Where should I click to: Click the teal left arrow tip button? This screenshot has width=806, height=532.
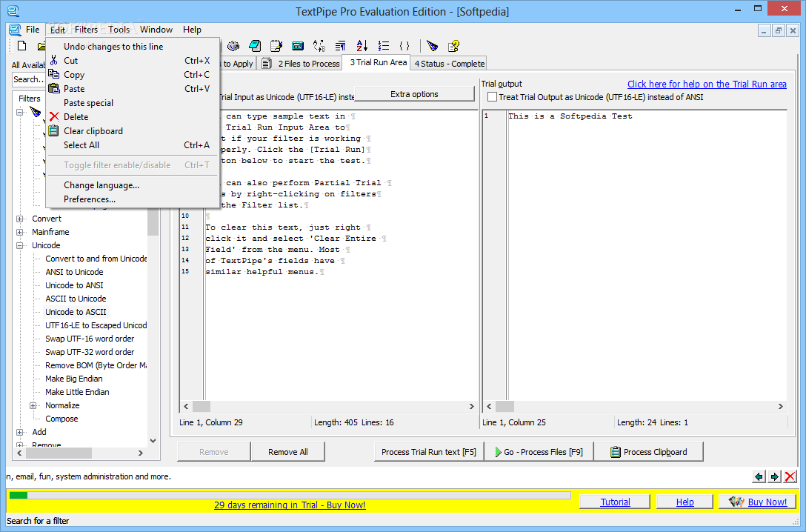(759, 476)
